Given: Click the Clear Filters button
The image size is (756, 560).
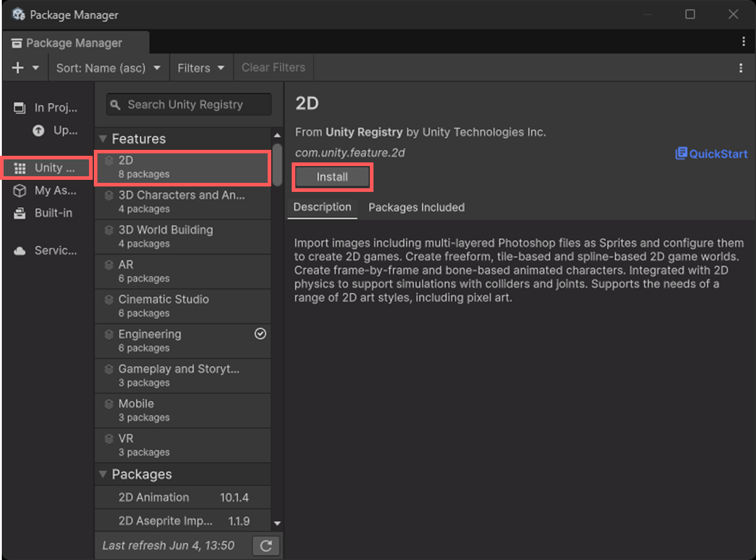Looking at the screenshot, I should click(273, 68).
